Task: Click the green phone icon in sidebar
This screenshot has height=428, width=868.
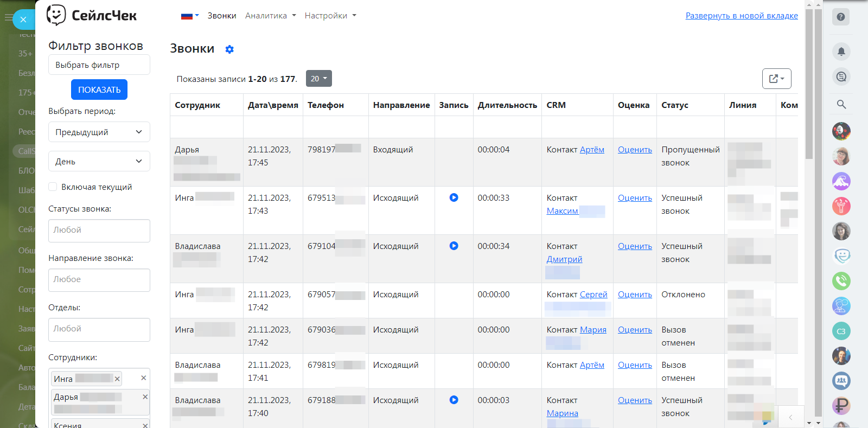Action: pos(841,281)
